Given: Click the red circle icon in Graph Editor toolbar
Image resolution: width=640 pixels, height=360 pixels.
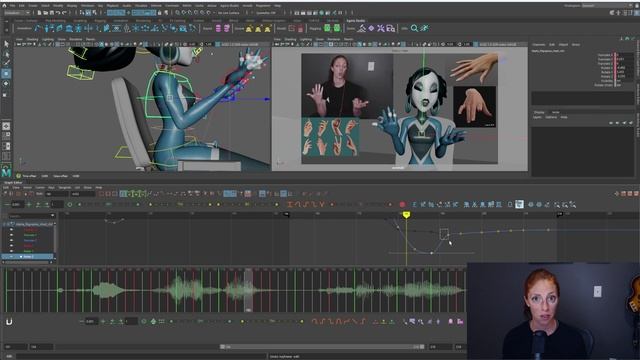Looking at the screenshot, I should pyautogui.click(x=402, y=204).
